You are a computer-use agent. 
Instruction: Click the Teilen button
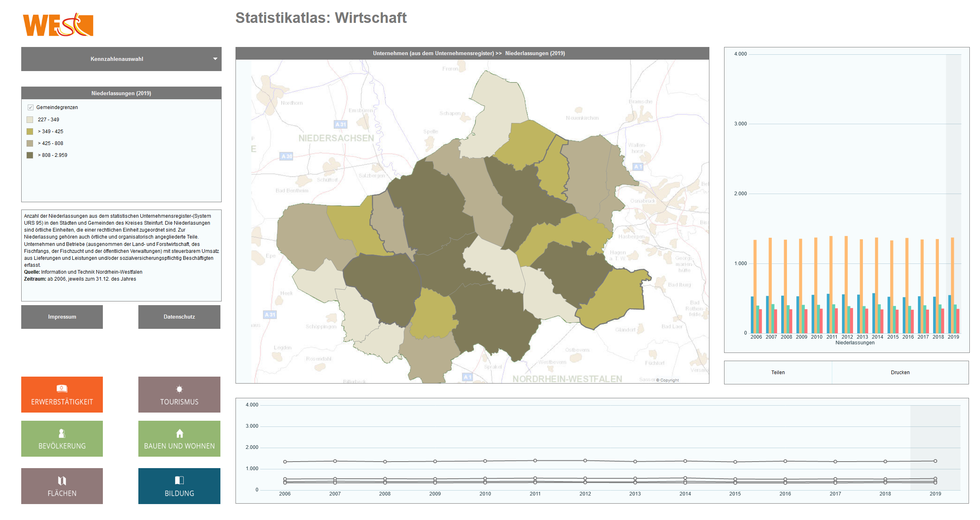click(778, 373)
